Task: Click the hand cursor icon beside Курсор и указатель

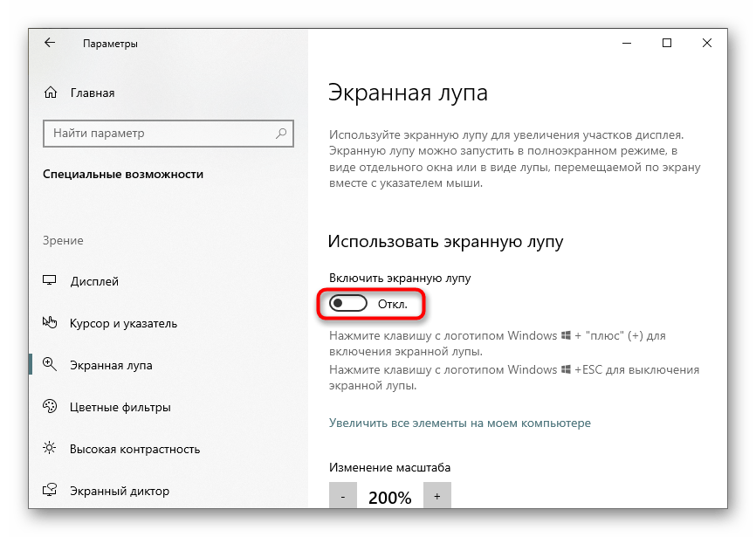Action: 50,322
